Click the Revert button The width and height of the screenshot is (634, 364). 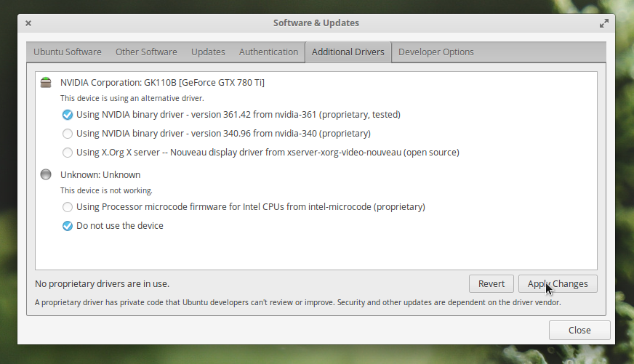pyautogui.click(x=491, y=283)
